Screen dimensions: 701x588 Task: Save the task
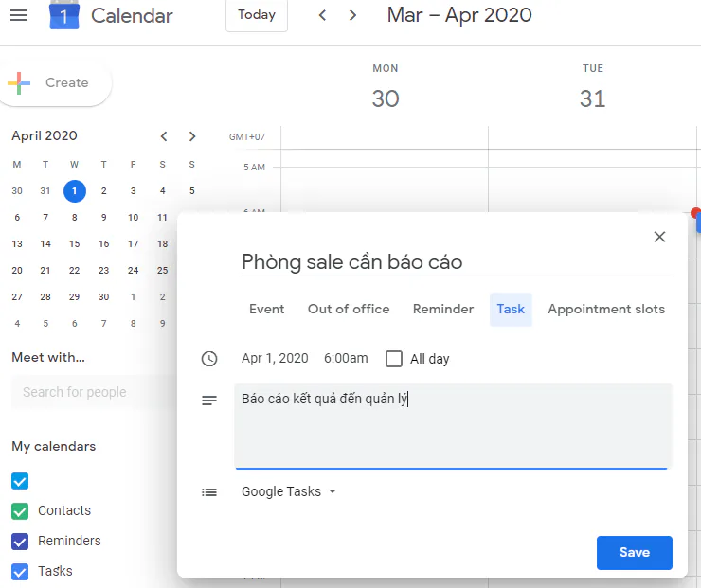[635, 553]
